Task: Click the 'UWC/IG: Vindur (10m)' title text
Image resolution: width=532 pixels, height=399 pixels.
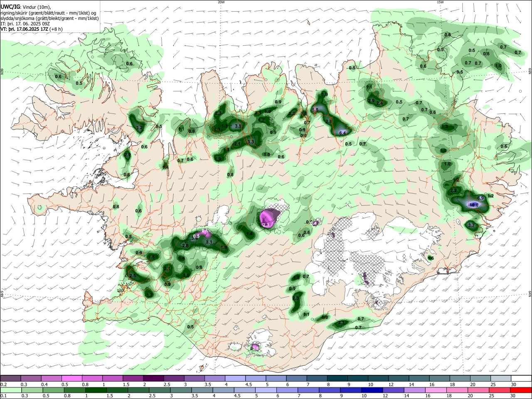Action: coord(25,7)
